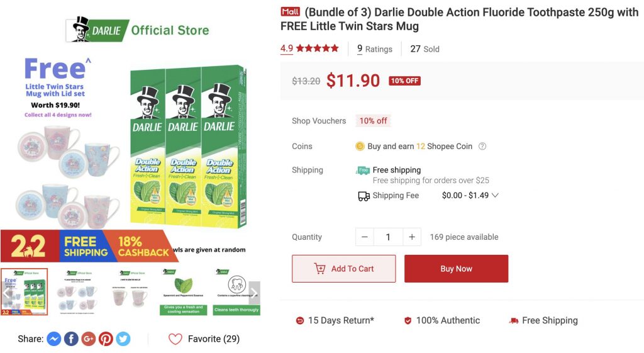Share product via Facebook Messenger icon
This screenshot has height=353, width=644.
click(x=54, y=339)
